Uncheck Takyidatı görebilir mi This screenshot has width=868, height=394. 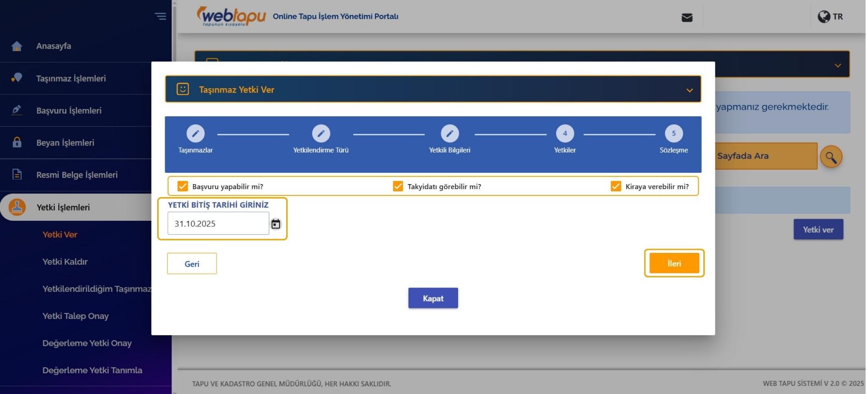[x=398, y=186]
